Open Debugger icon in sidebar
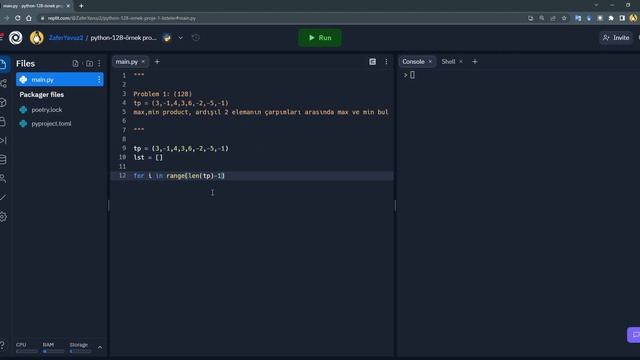 3,140
